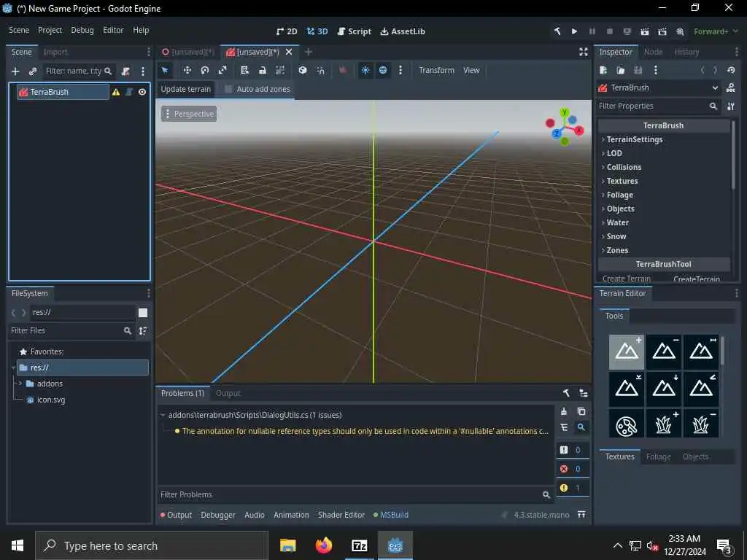Open the Forward+ renderer dropdown
This screenshot has width=747, height=560.
(716, 31)
